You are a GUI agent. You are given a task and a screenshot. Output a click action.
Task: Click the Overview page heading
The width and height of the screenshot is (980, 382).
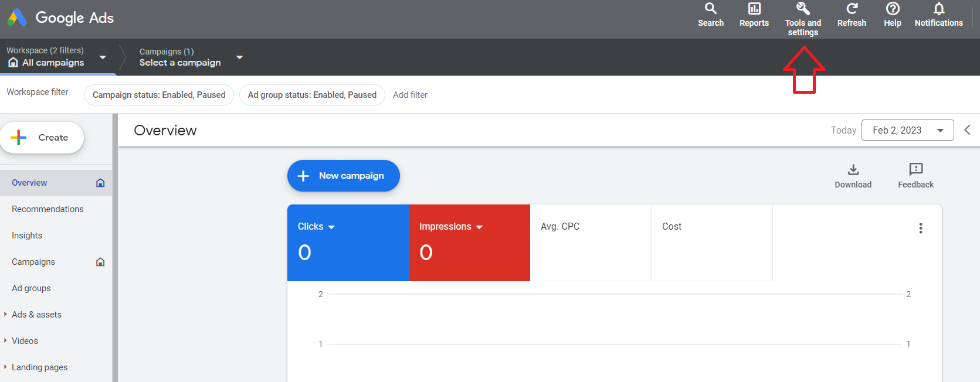[x=165, y=130]
